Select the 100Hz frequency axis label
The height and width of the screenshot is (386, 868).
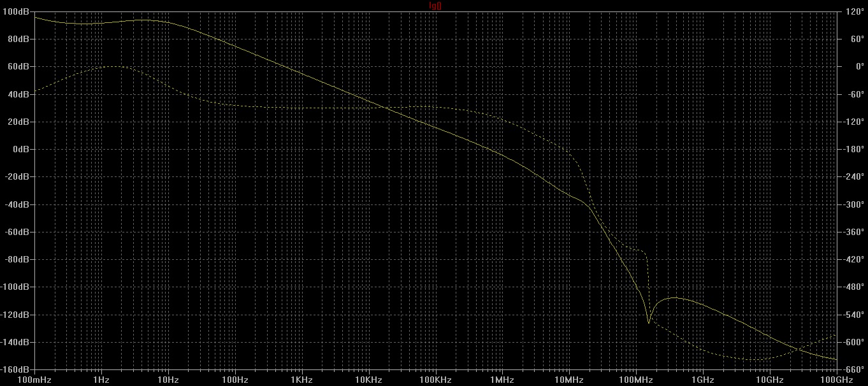[235, 380]
